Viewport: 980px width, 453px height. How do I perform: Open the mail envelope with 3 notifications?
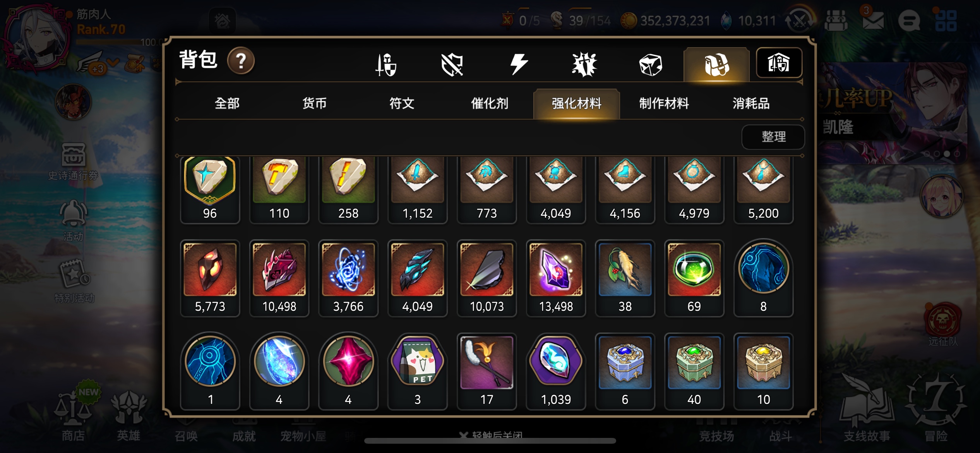point(873,20)
